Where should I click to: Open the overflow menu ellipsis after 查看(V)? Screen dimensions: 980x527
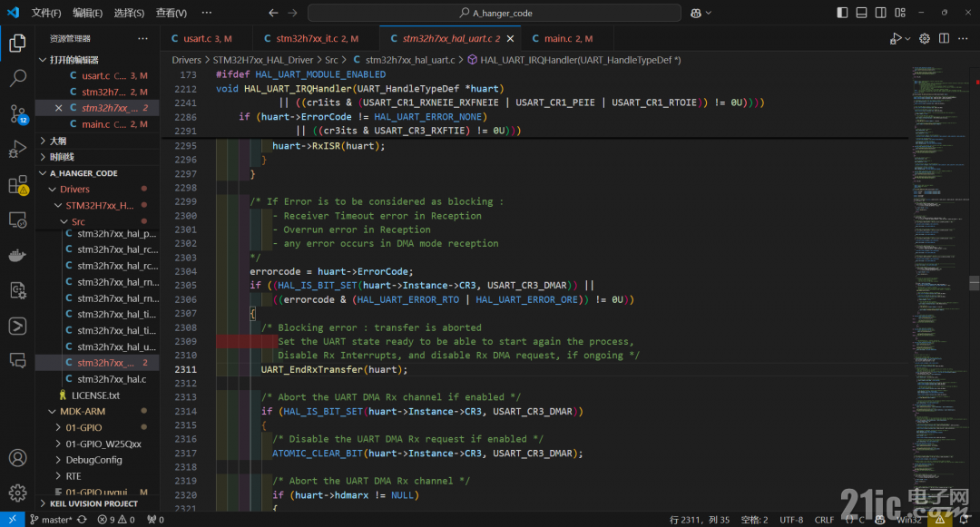pyautogui.click(x=207, y=13)
